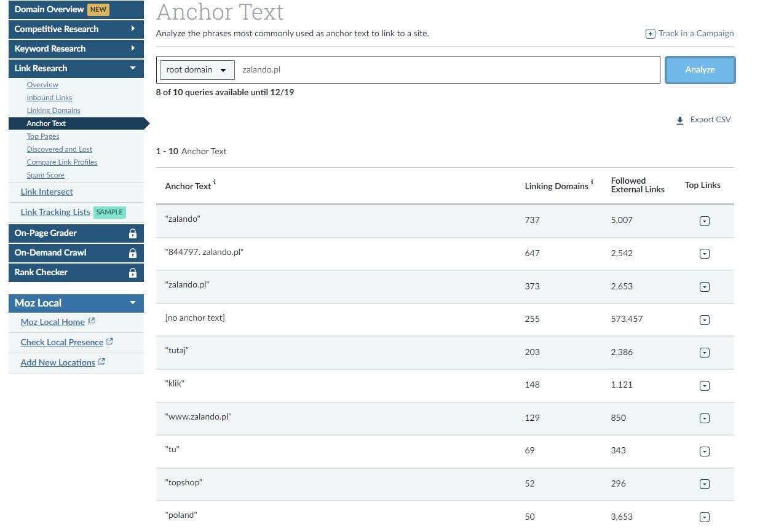
Task: Click the Top Links column header
Action: pyautogui.click(x=703, y=185)
